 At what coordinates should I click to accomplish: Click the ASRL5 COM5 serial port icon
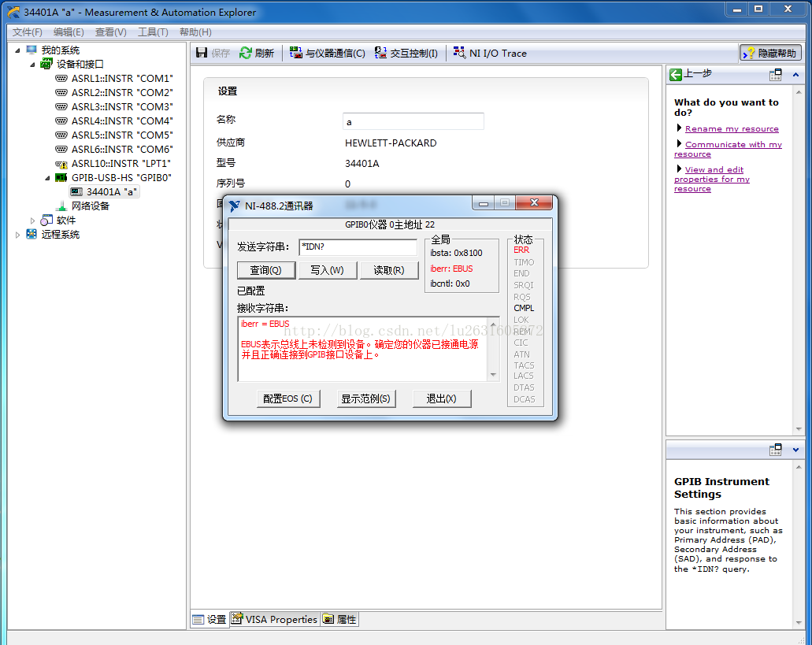[x=61, y=135]
